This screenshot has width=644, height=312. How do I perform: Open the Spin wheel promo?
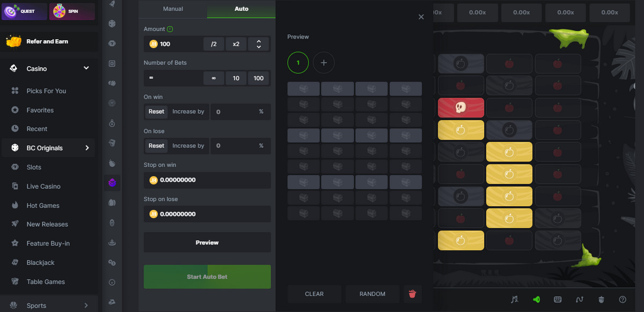coord(72,11)
